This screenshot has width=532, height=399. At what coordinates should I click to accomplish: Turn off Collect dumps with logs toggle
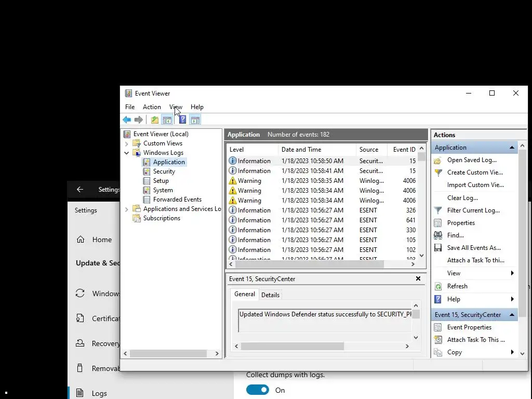point(258,390)
